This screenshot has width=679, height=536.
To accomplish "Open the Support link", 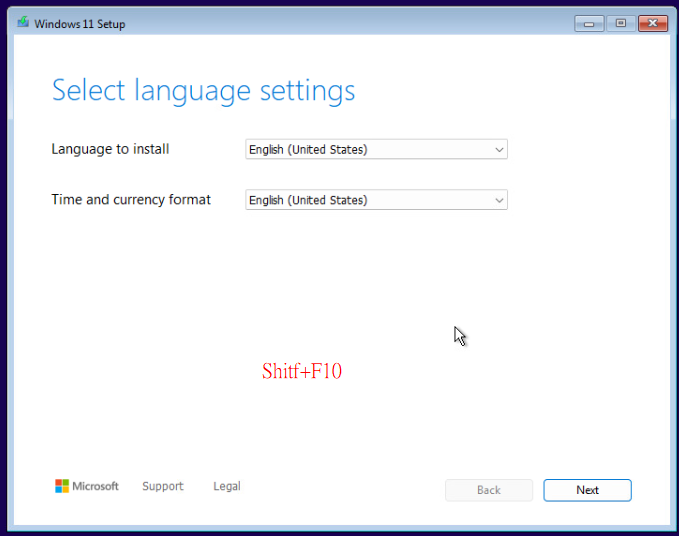I will click(x=163, y=486).
